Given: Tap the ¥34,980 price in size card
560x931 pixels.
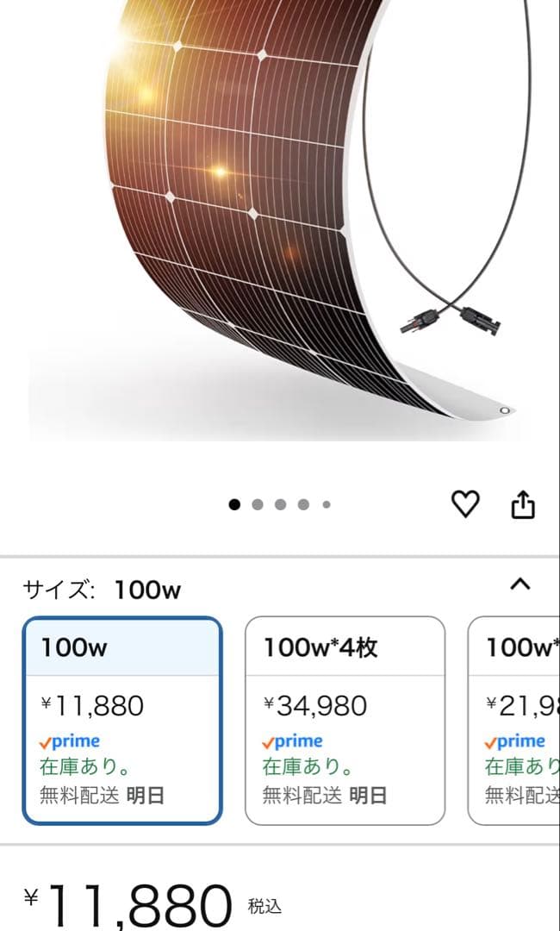Looking at the screenshot, I should [314, 706].
